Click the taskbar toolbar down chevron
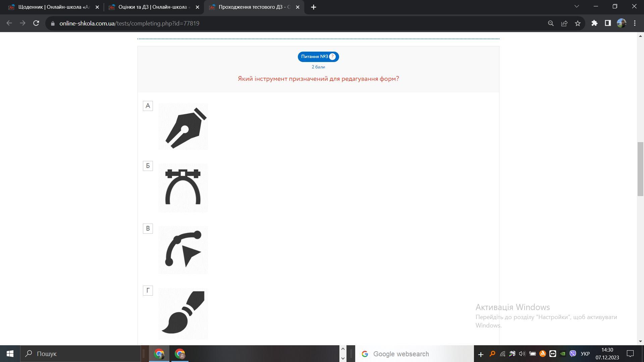 pyautogui.click(x=343, y=358)
